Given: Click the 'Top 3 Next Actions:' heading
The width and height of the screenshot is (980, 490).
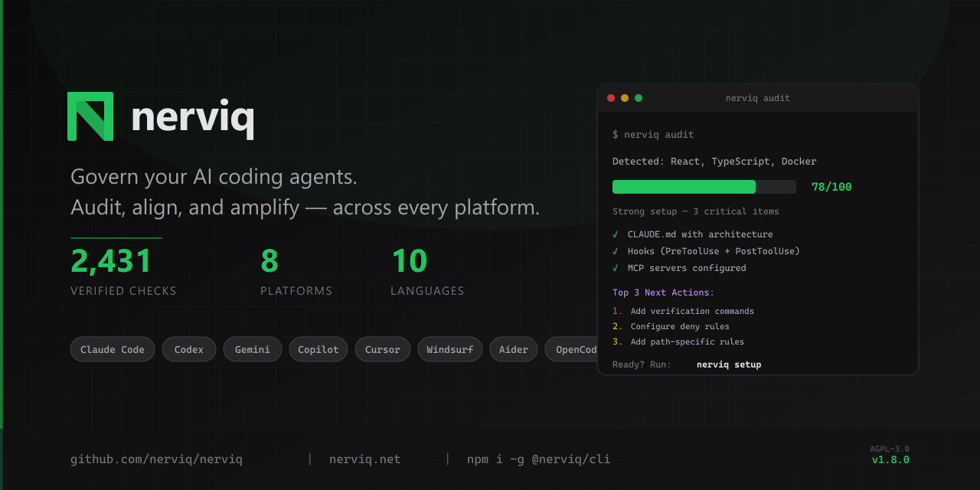Looking at the screenshot, I should (663, 292).
